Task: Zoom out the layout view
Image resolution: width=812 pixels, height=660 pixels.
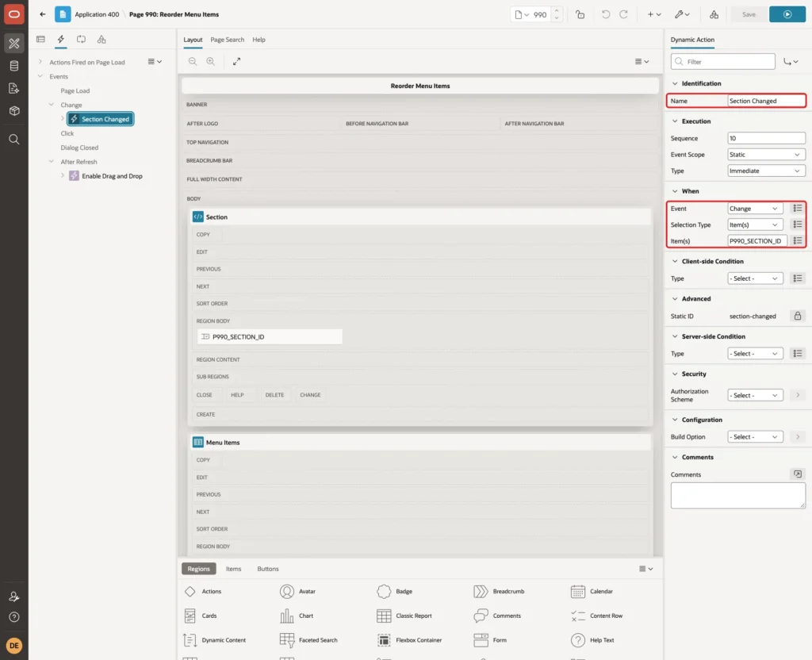Action: 193,61
